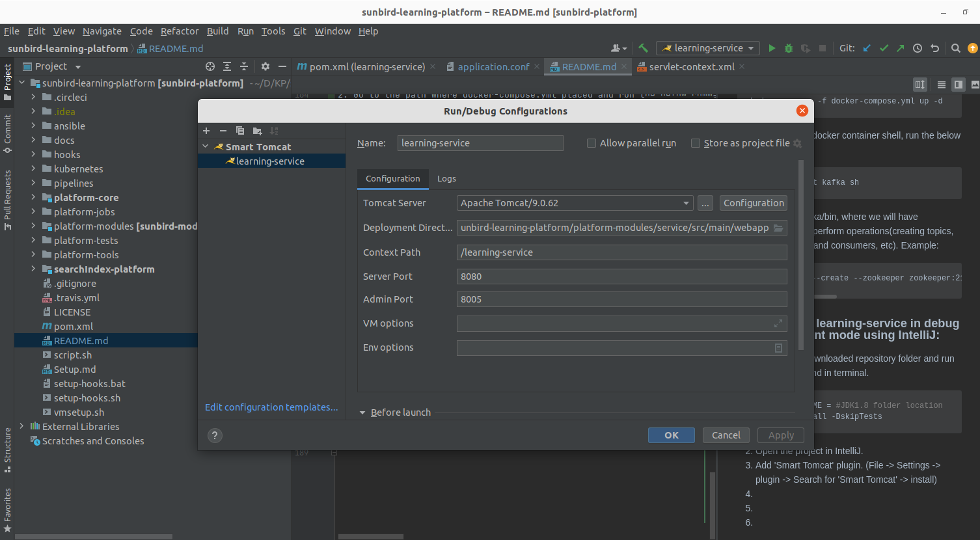
Task: Click the dialog help question mark
Action: point(215,435)
